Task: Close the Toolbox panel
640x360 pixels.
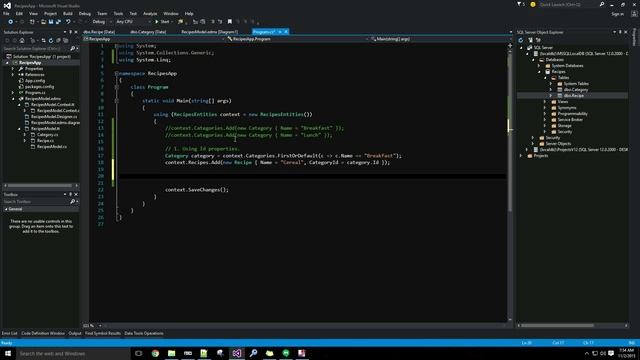Action: coord(76,195)
